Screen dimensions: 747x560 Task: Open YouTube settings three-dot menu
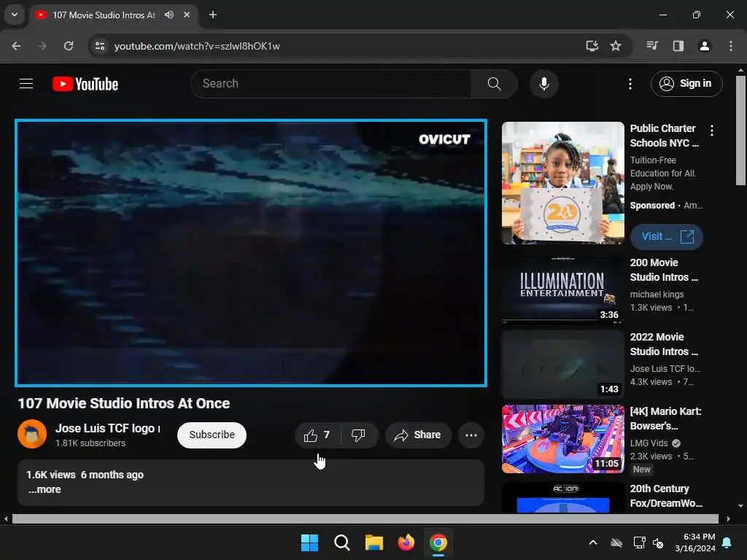[x=630, y=84]
